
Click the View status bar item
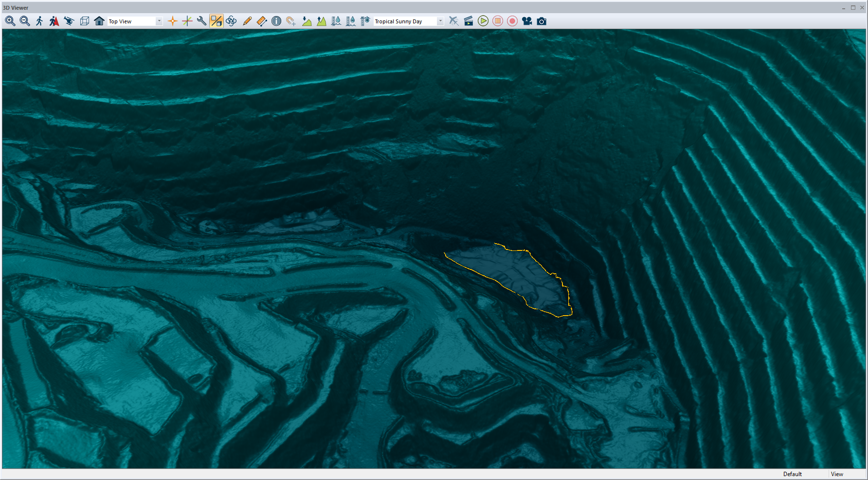tap(837, 474)
